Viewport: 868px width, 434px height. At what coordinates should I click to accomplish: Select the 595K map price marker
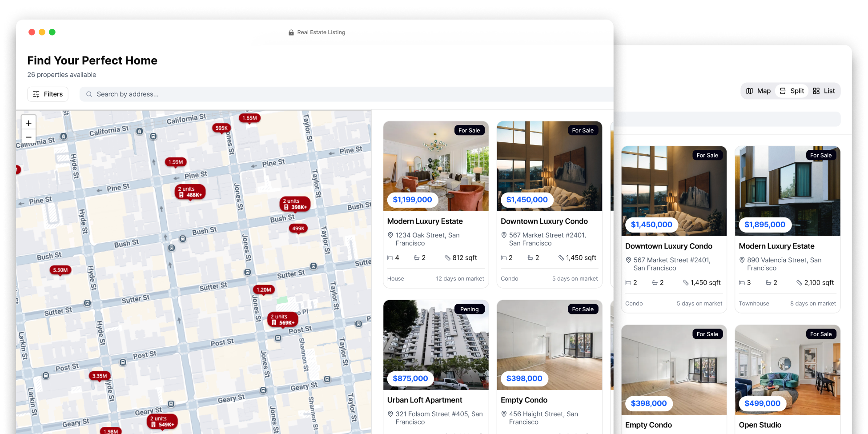coord(221,128)
